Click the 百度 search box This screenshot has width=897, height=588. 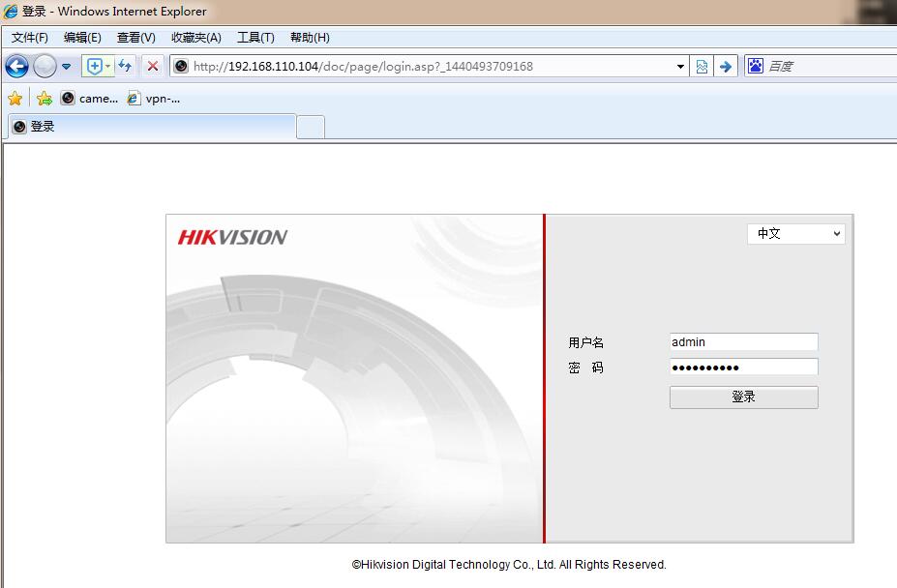coord(831,67)
